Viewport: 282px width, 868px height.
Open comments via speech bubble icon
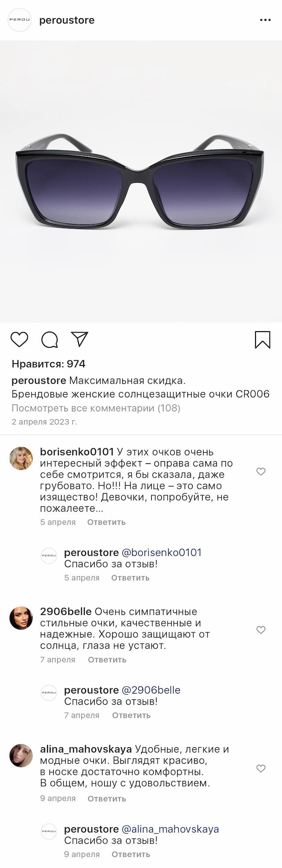[50, 340]
